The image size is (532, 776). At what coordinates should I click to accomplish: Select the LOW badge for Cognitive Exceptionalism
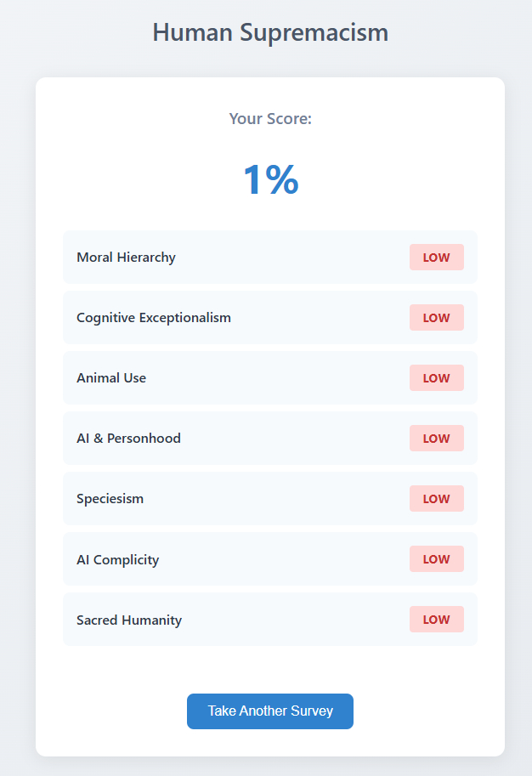436,318
